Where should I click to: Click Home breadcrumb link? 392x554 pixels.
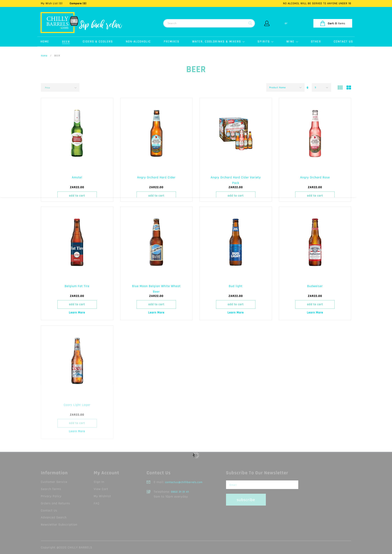[x=44, y=56]
